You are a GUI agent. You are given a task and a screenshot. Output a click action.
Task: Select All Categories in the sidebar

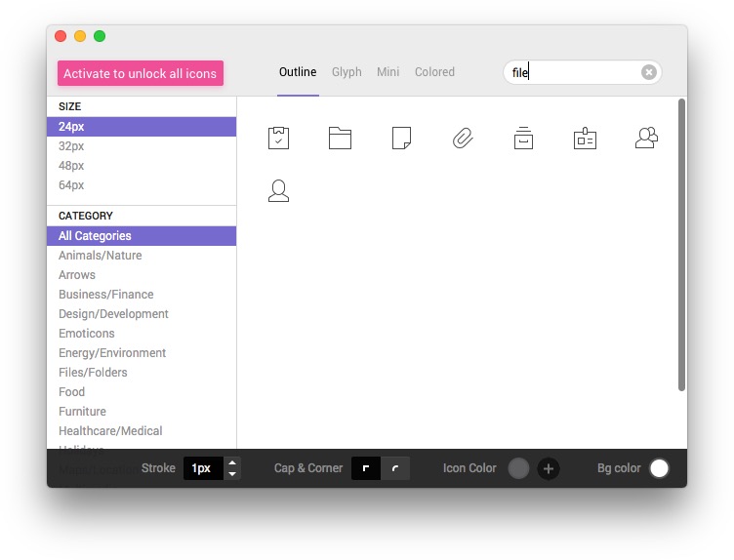(x=142, y=236)
